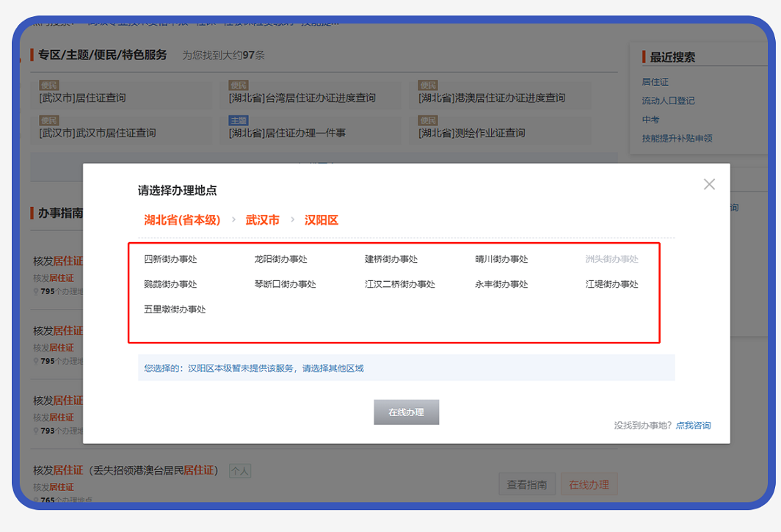
Task: Choose 龙阳街办事处 location
Action: pyautogui.click(x=280, y=259)
